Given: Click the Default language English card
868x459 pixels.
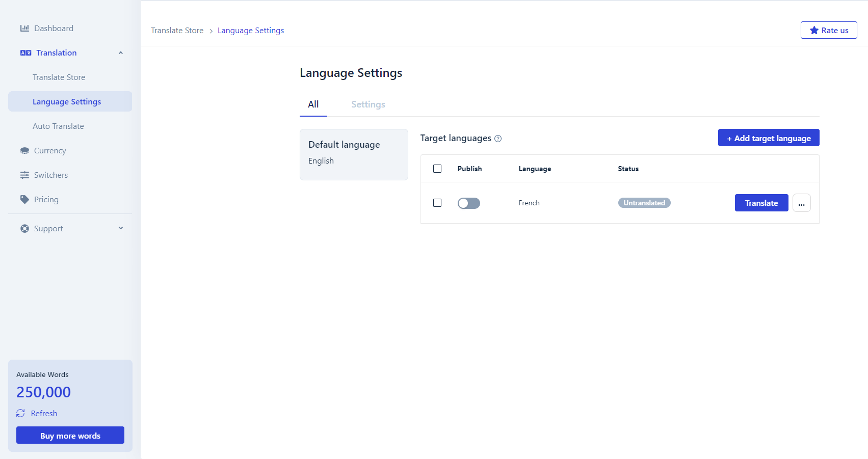Looking at the screenshot, I should [354, 154].
